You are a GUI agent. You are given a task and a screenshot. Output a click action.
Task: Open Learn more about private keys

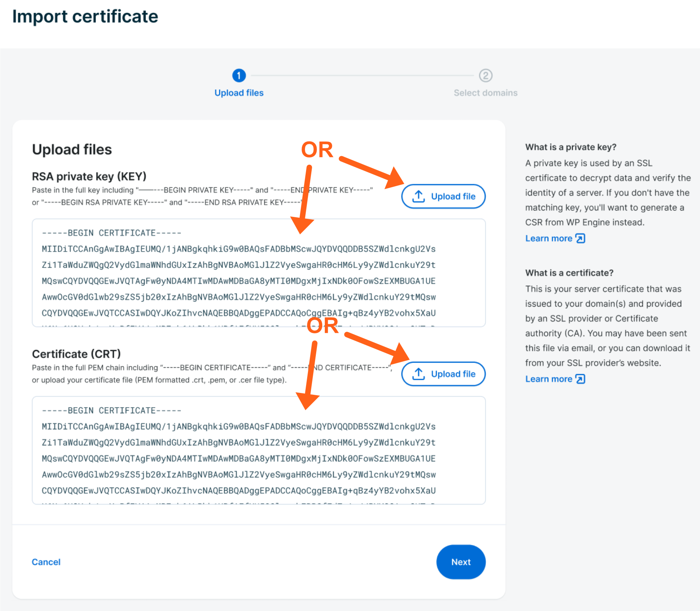[549, 238]
